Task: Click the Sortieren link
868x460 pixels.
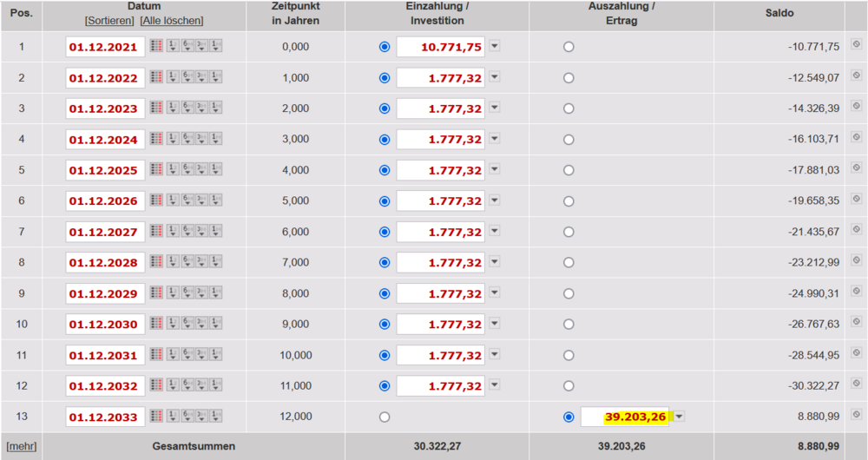Action: click(x=109, y=21)
